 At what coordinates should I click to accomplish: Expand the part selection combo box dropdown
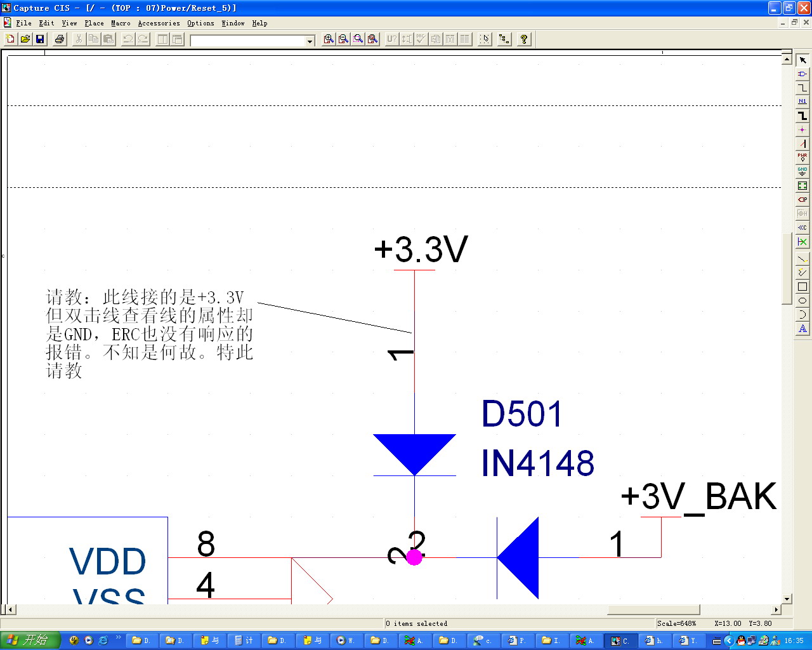pos(310,41)
